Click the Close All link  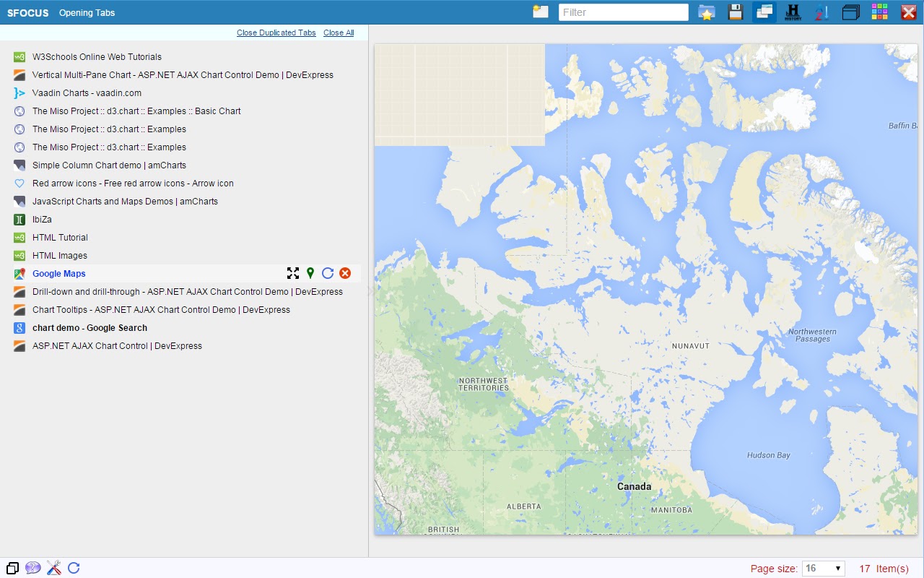click(339, 33)
